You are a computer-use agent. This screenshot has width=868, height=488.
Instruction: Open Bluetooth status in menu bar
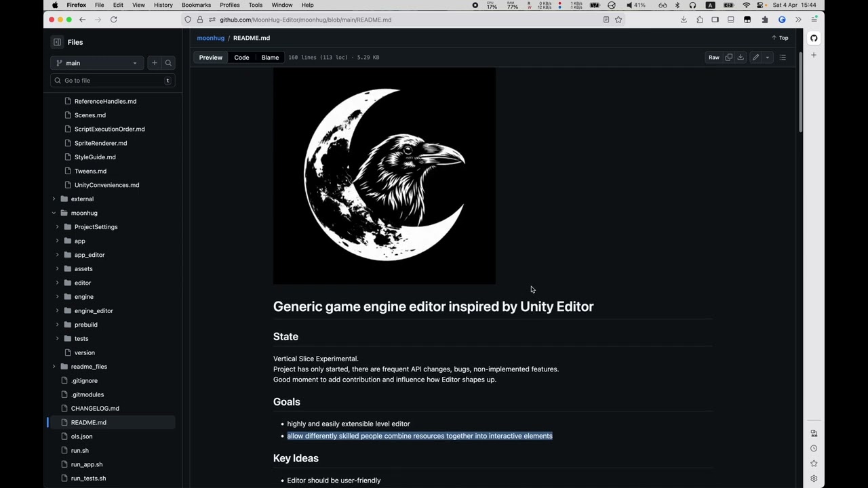[x=677, y=5]
